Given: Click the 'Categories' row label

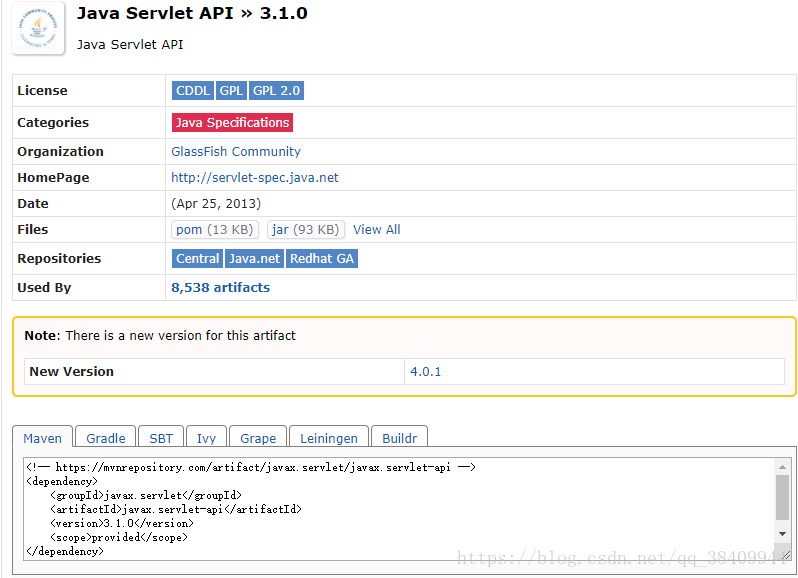Looking at the screenshot, I should pos(53,123).
